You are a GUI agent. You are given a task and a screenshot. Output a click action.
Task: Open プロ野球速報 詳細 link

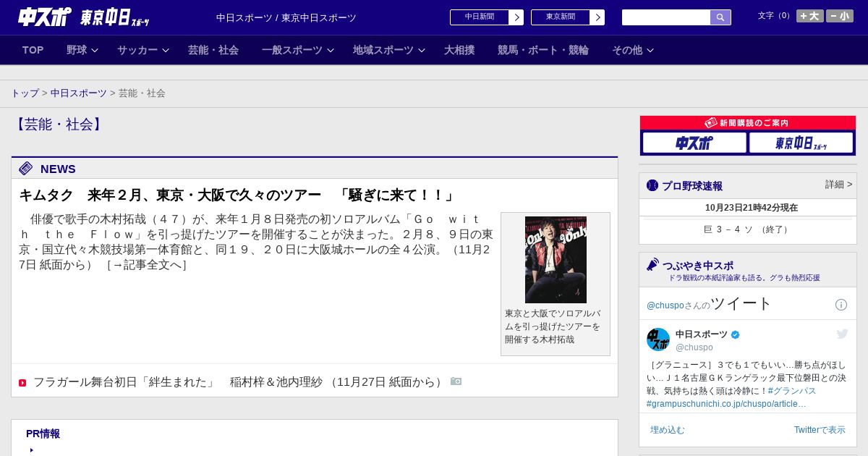click(x=839, y=185)
